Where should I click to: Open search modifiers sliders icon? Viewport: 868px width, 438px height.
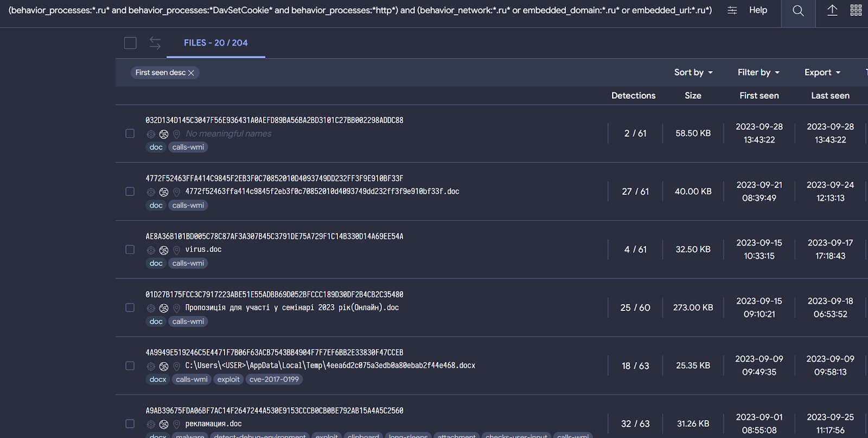(732, 10)
